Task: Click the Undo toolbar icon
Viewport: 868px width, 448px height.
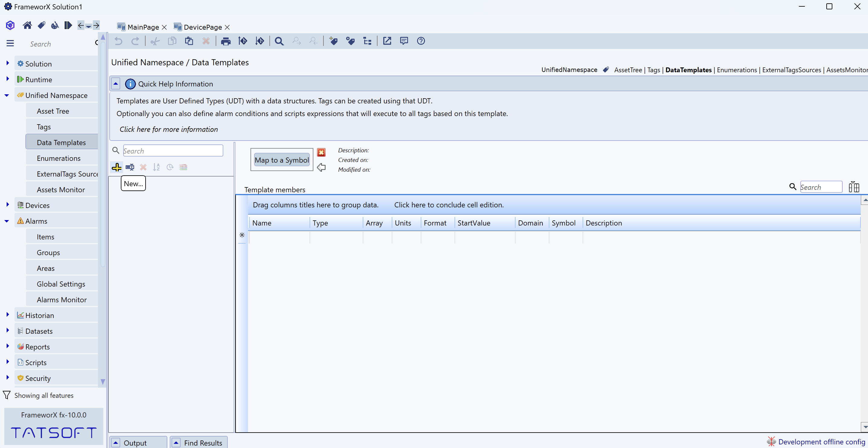Action: coord(118,41)
